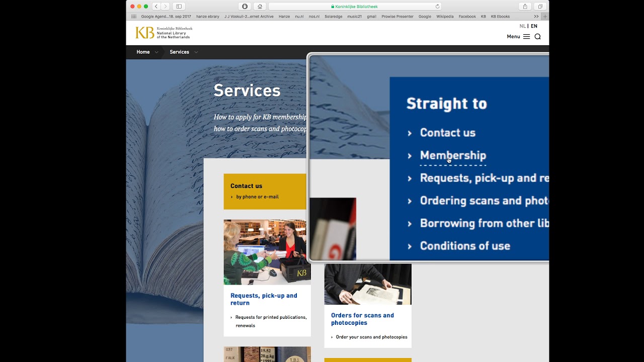The height and width of the screenshot is (362, 644).
Task: Open the Hanze bookmark
Action: (284, 17)
